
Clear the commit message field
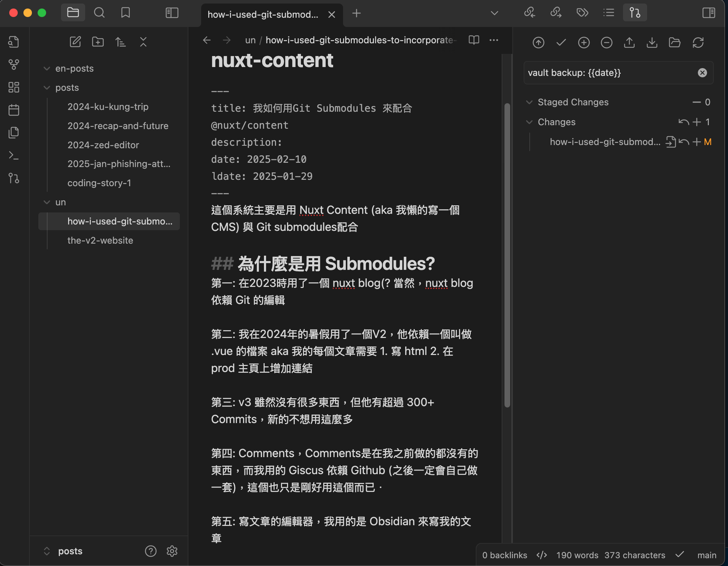[x=702, y=73]
